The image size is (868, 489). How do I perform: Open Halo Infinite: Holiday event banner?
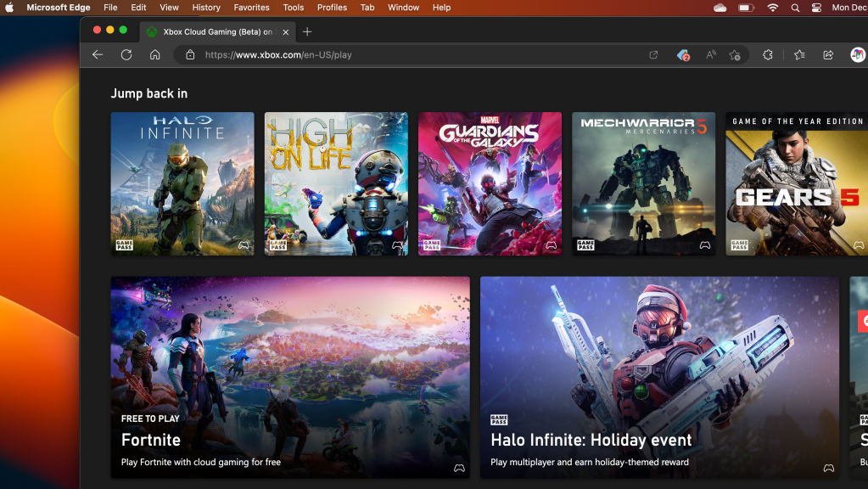[658, 377]
